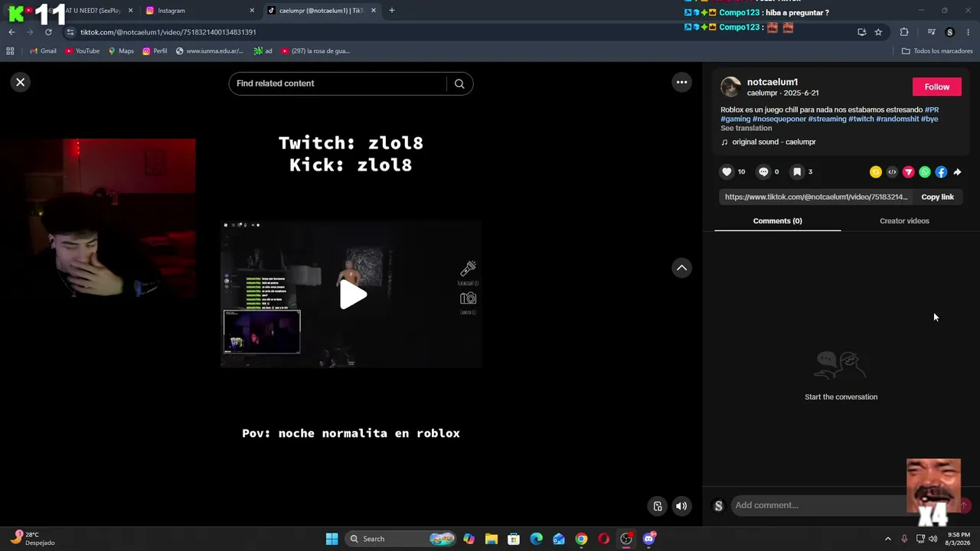The height and width of the screenshot is (551, 980).
Task: Open Google Chrome from taskbar
Action: [581, 539]
